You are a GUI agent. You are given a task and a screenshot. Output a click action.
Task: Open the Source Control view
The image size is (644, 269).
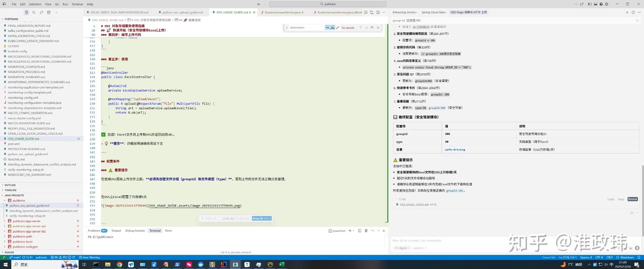pos(41,12)
